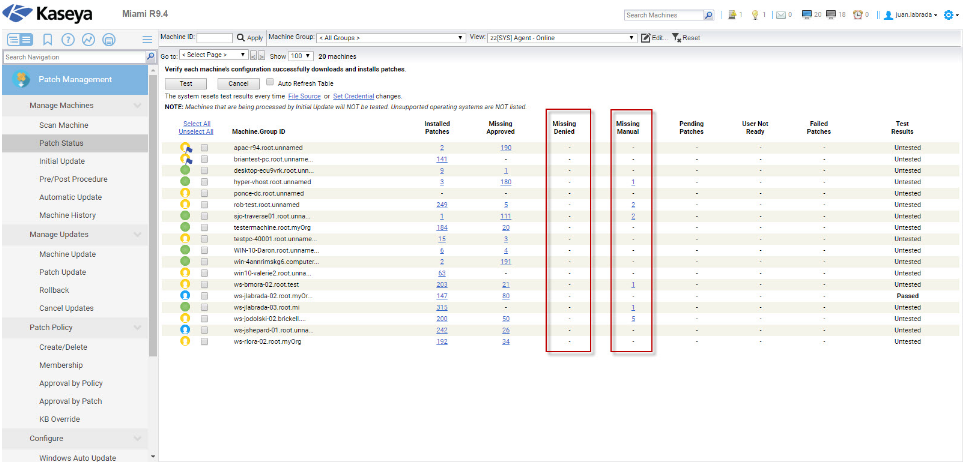Open the Machine Group dropdown
963x462 pixels.
391,38
